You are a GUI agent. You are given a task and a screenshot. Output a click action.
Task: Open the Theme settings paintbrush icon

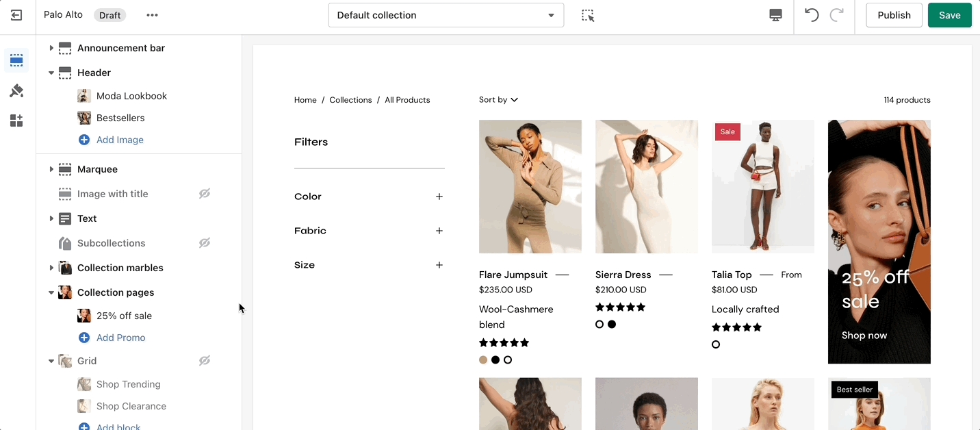click(16, 91)
